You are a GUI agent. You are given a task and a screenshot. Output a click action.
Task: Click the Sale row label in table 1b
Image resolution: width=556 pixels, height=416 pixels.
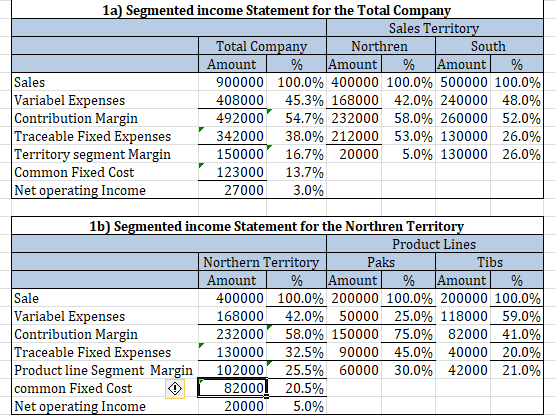point(105,298)
